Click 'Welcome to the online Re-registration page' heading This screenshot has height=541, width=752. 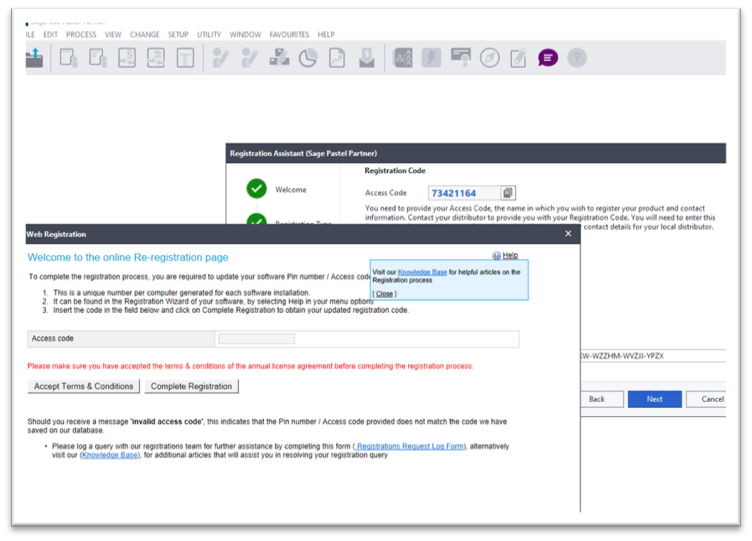pyautogui.click(x=128, y=257)
